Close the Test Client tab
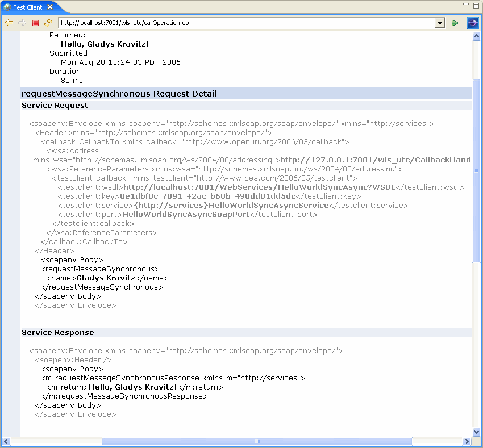The height and width of the screenshot is (448, 483). (x=50, y=7)
